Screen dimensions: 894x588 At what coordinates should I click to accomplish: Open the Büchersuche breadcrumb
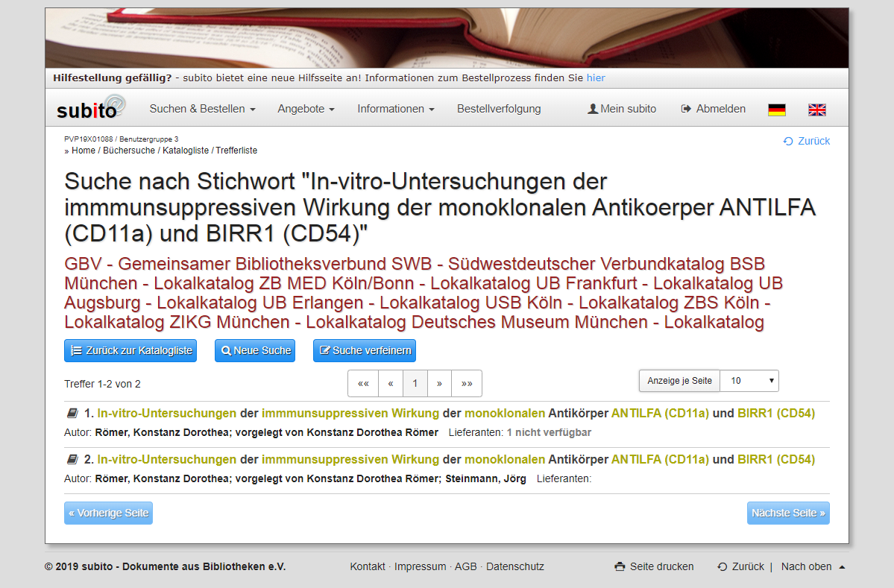coord(129,151)
